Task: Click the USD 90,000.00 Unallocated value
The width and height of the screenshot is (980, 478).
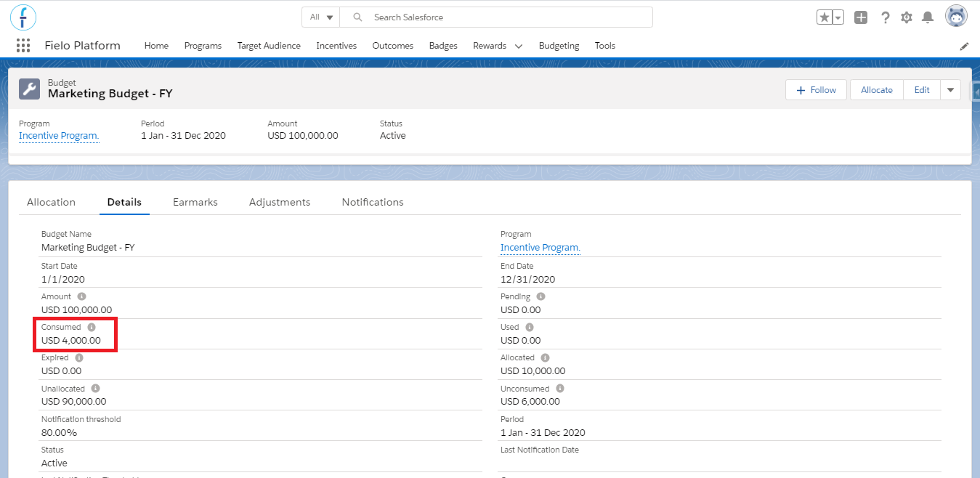Action: (x=74, y=402)
